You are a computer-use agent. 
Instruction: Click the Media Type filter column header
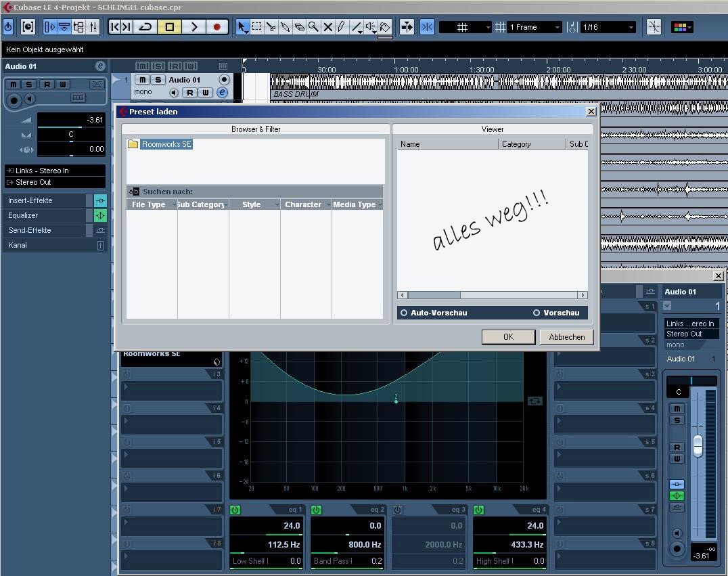point(357,205)
